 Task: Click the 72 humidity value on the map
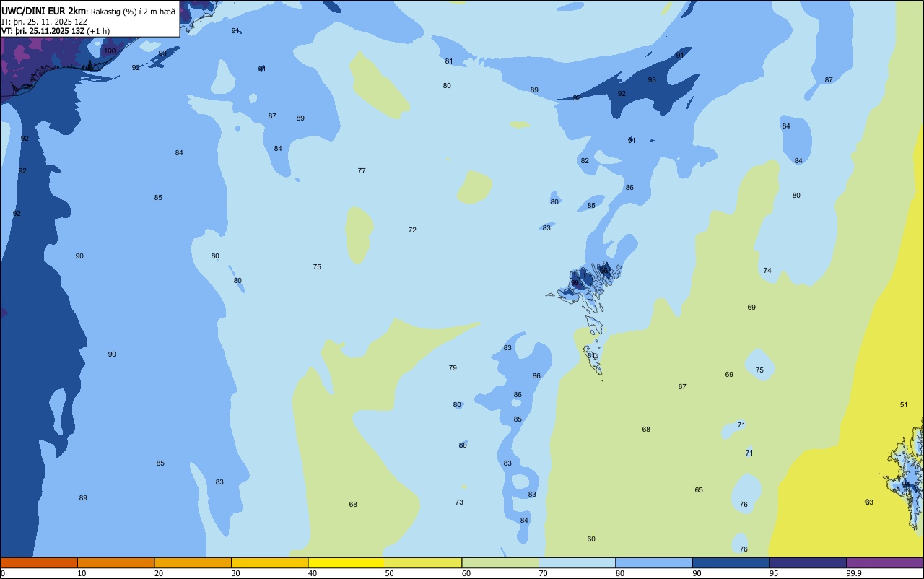tap(412, 230)
